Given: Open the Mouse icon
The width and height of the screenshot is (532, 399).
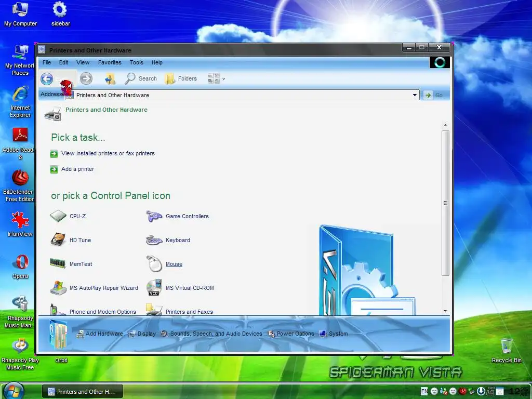Looking at the screenshot, I should 154,263.
